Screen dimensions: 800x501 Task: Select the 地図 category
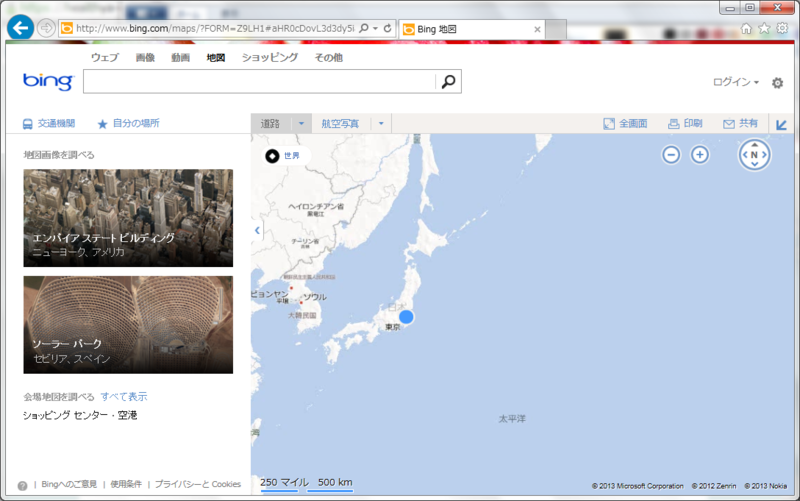pos(216,58)
